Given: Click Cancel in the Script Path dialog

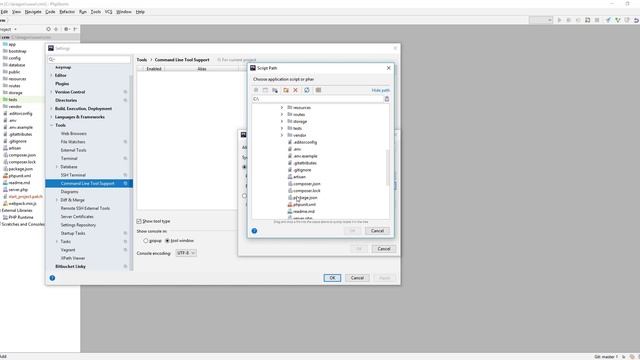Looking at the screenshot, I should click(x=377, y=231).
